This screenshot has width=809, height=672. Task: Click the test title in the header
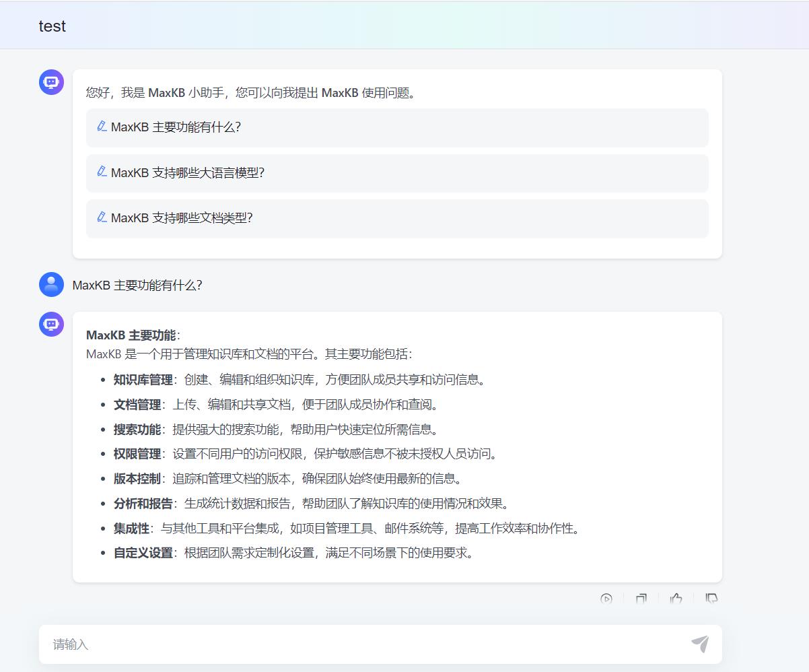[52, 26]
